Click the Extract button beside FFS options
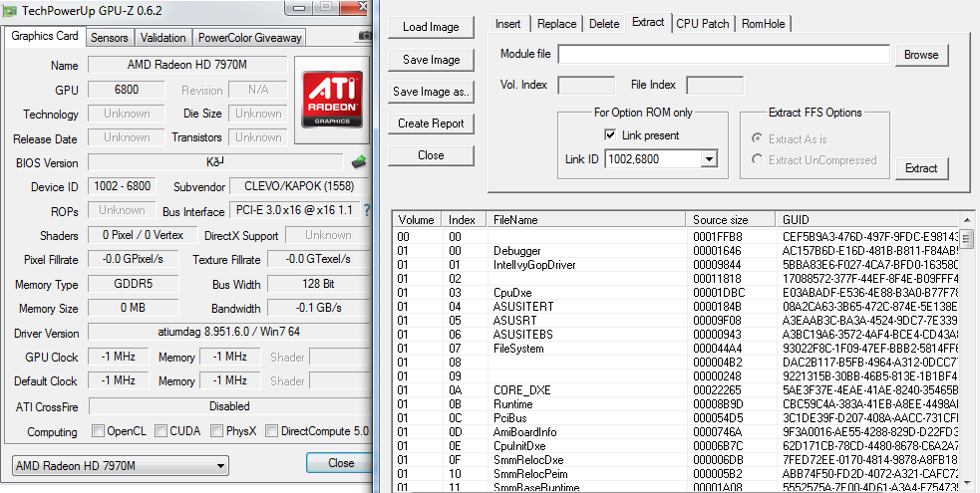The width and height of the screenshot is (980, 493). click(x=921, y=168)
